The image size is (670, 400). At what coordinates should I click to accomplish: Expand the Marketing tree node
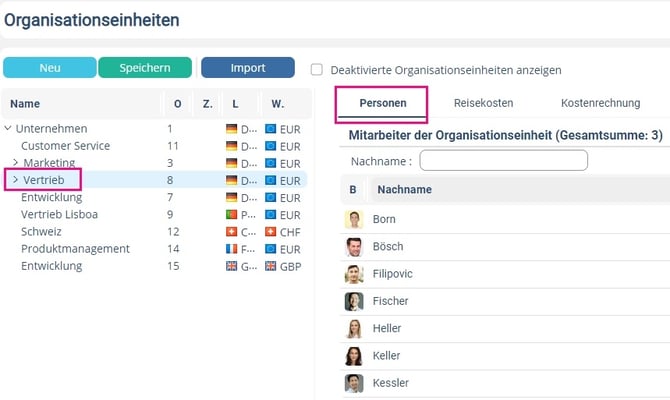click(15, 162)
